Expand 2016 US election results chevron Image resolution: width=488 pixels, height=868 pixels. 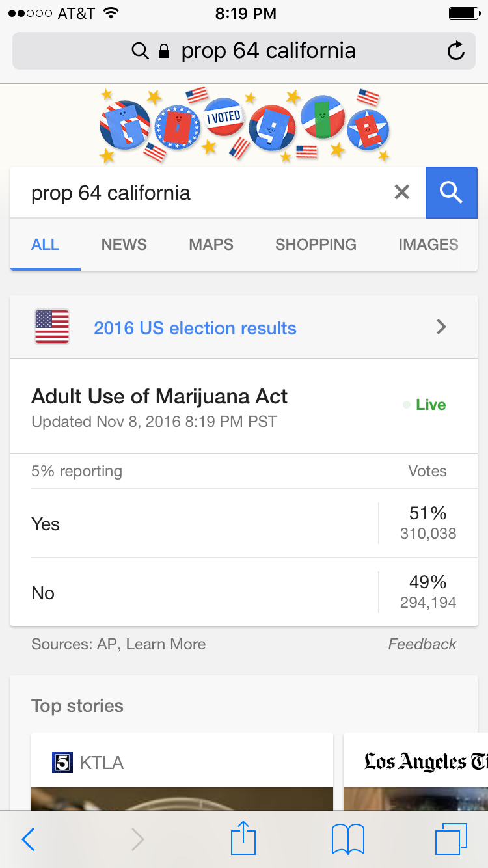[x=441, y=327]
